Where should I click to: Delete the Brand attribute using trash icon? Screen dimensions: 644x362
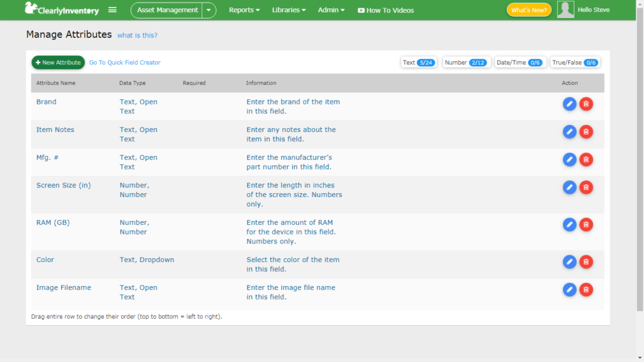click(x=586, y=104)
